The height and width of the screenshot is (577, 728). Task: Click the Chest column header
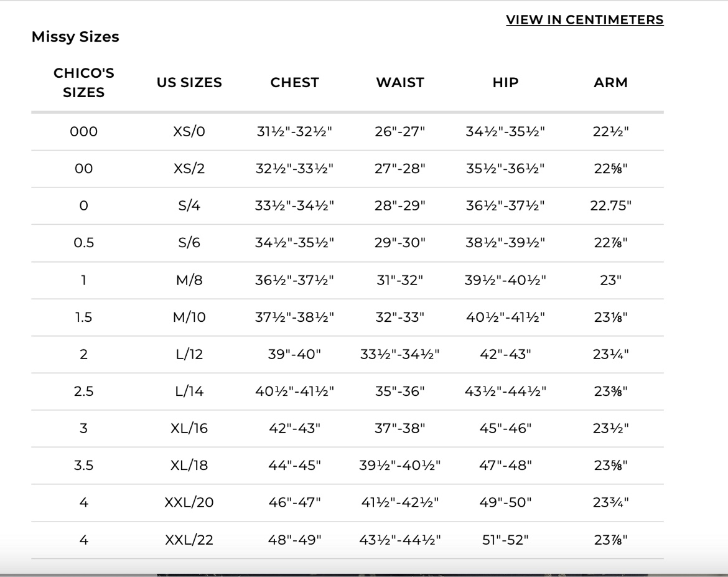pyautogui.click(x=294, y=82)
